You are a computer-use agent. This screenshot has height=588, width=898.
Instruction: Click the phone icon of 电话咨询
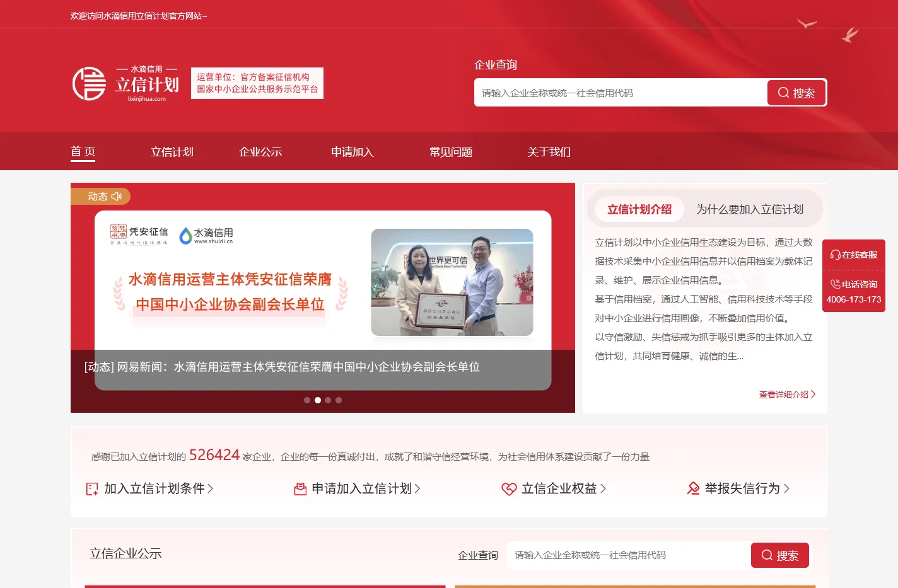[x=835, y=284]
